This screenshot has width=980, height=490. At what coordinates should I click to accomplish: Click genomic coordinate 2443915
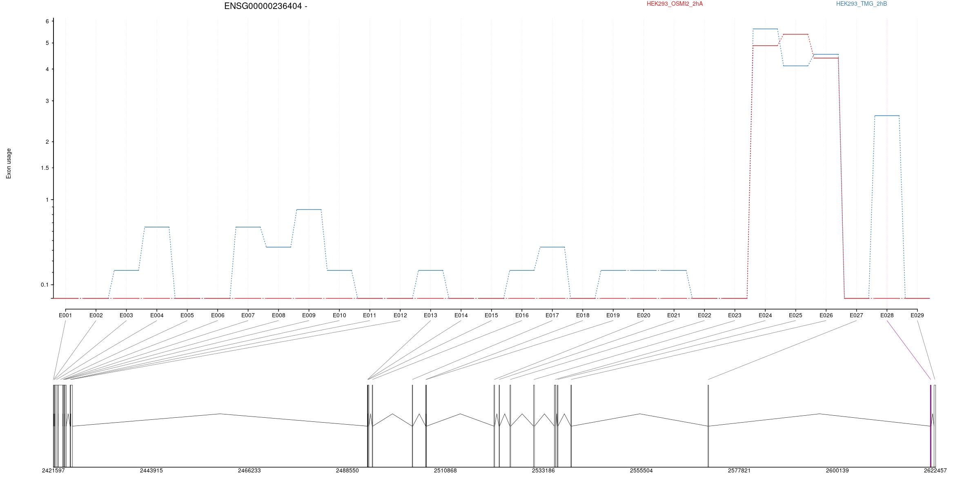click(151, 470)
